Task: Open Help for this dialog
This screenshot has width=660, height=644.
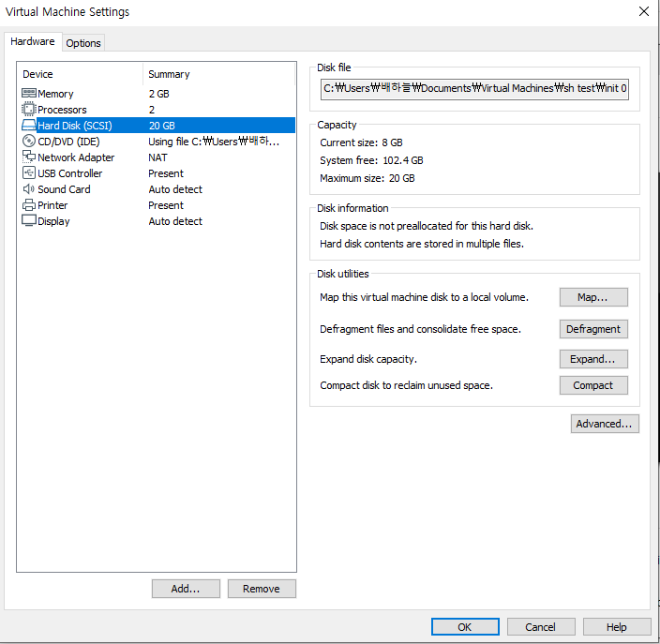Action: [616, 627]
